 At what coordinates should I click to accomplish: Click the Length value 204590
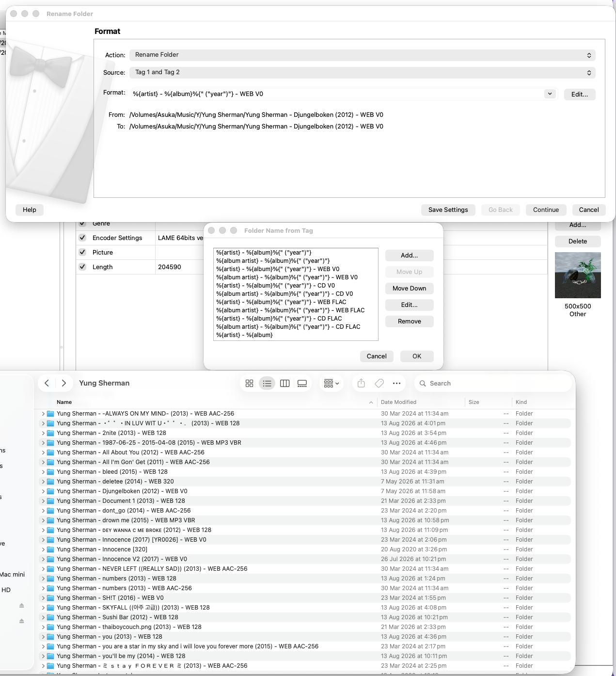(170, 267)
